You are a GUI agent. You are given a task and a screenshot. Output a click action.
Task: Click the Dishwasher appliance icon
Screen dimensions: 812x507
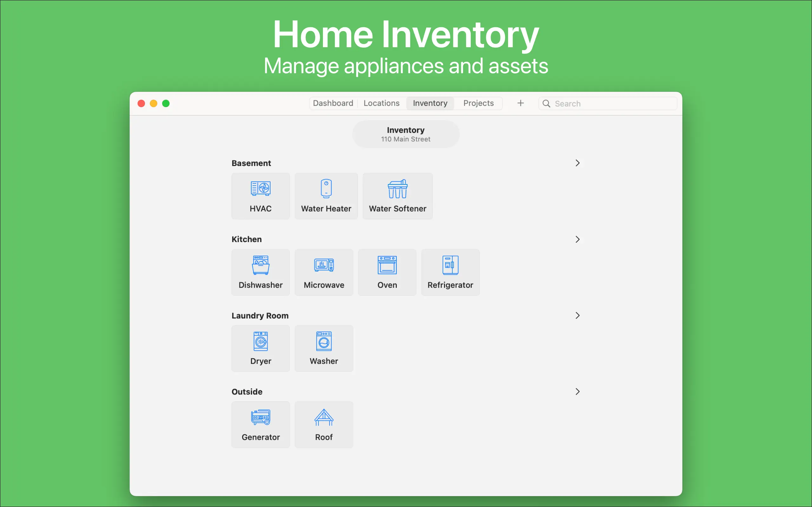(260, 265)
